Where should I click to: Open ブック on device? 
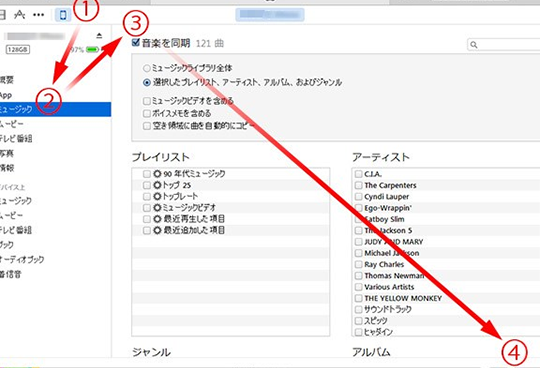6,245
